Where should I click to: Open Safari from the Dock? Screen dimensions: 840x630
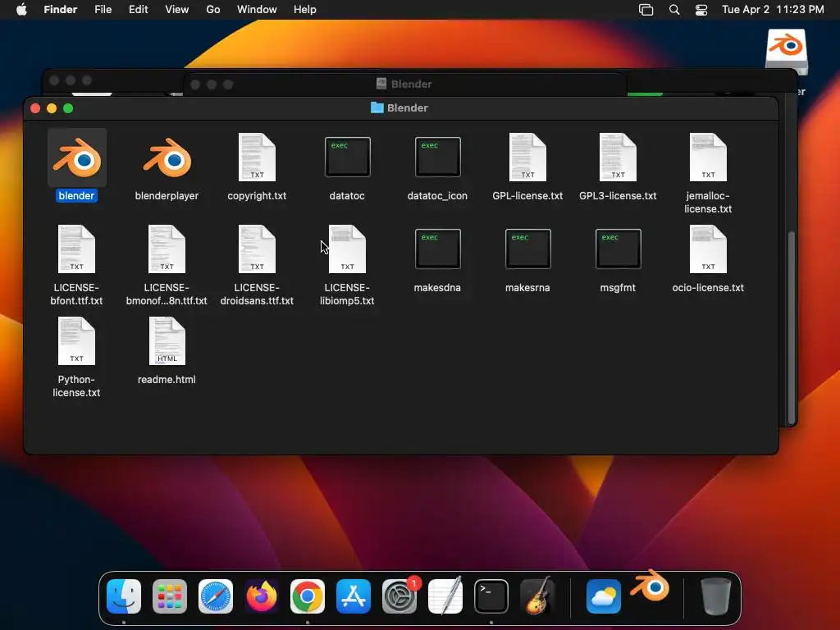pos(216,596)
